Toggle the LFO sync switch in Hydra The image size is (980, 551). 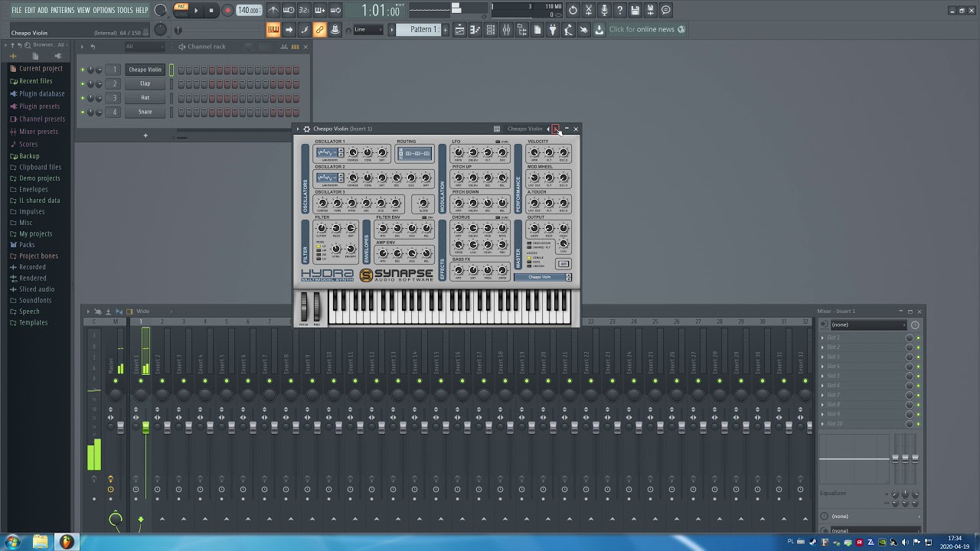[x=498, y=142]
